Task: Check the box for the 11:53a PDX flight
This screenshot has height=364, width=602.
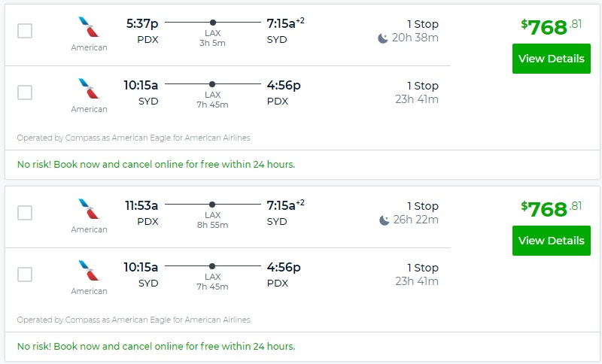Action: coord(25,213)
